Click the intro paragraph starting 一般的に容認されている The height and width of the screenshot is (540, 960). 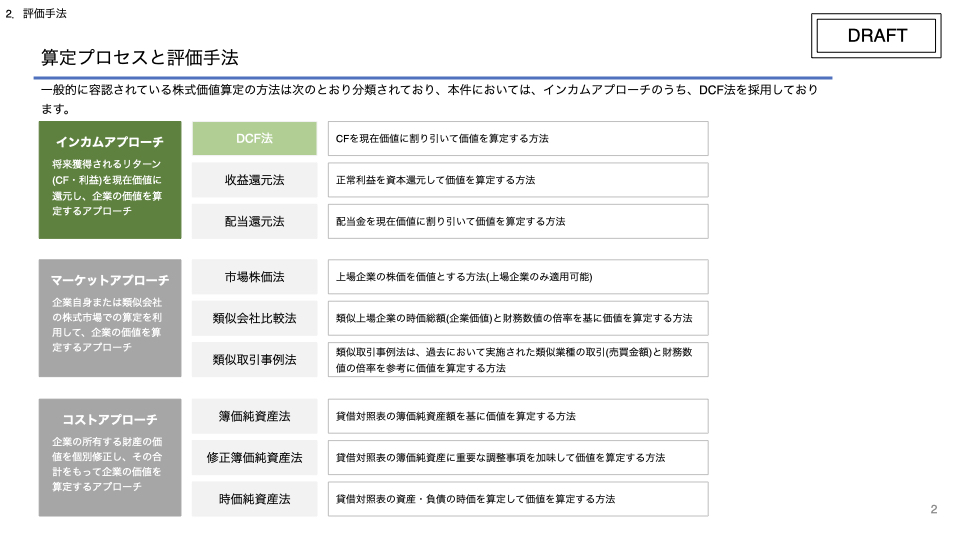pyautogui.click(x=429, y=99)
